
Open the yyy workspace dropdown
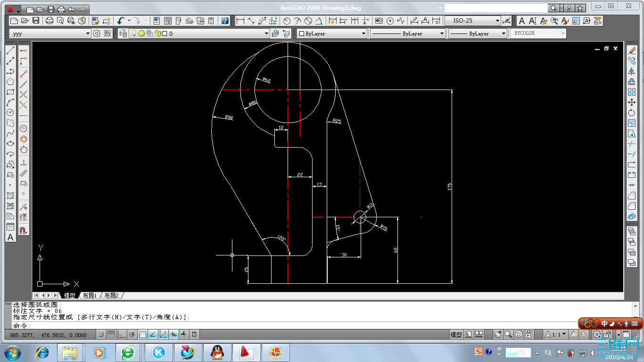click(50, 33)
